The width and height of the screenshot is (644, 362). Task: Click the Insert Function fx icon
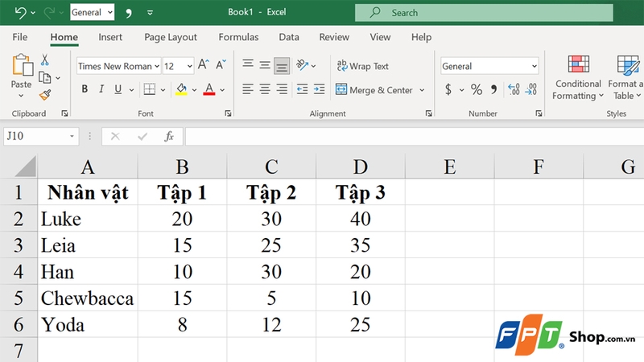pos(169,136)
